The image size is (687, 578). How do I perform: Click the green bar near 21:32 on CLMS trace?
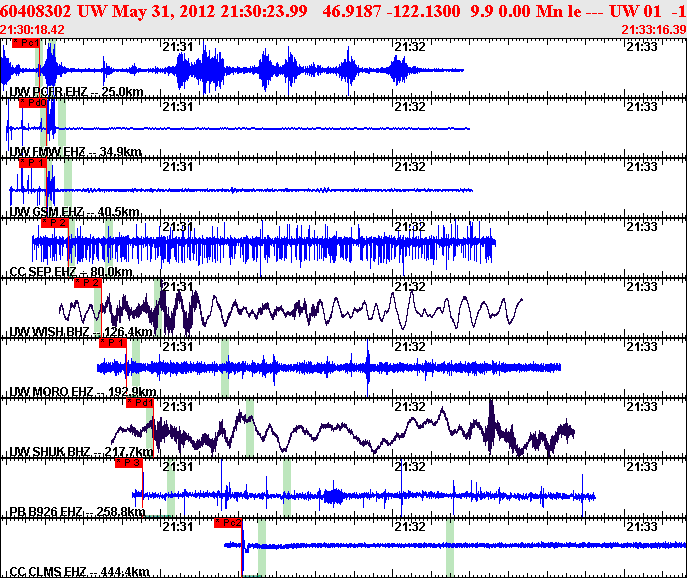pyautogui.click(x=450, y=548)
